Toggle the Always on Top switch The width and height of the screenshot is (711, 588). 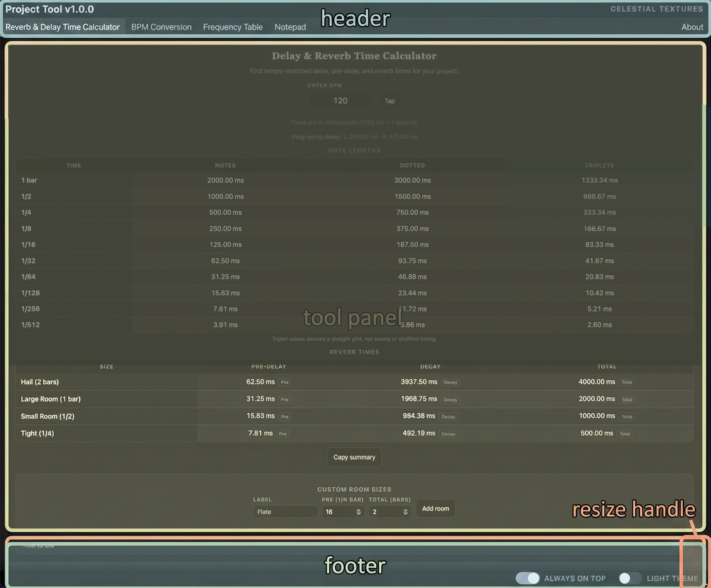[528, 578]
